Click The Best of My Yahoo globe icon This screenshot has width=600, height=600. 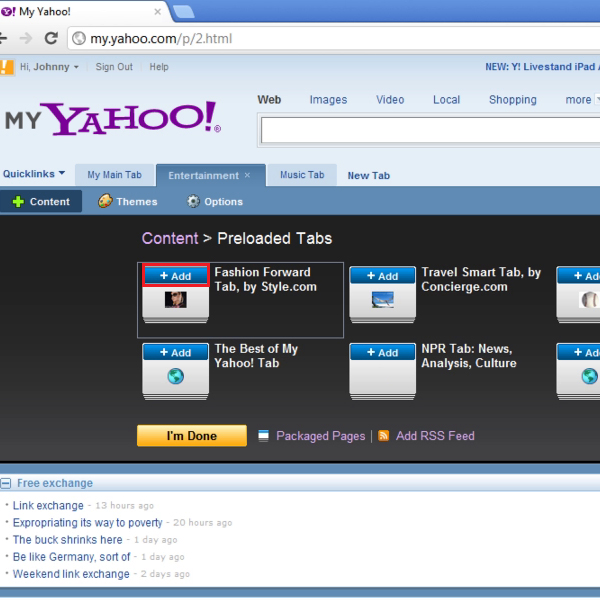pos(176,376)
